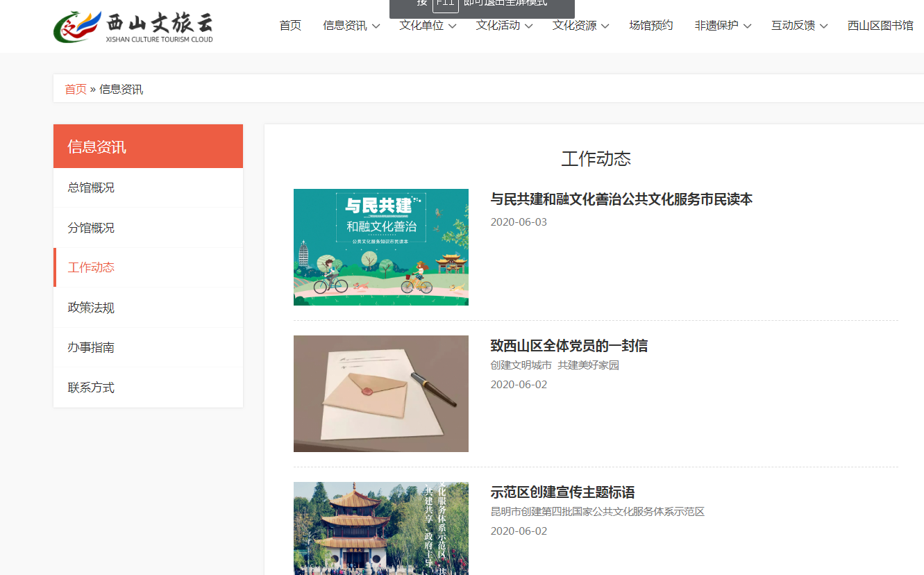
Task: Open the 文化单位 navigation item
Action: coord(421,26)
